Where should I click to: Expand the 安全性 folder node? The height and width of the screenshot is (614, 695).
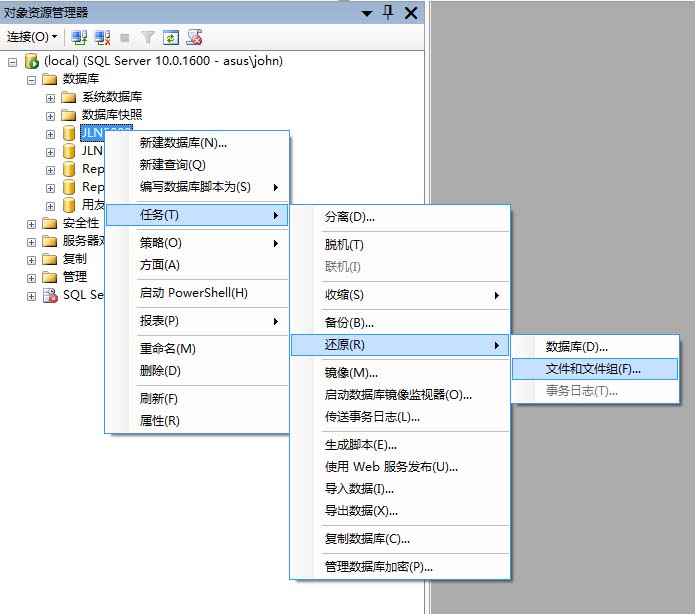tap(31, 223)
